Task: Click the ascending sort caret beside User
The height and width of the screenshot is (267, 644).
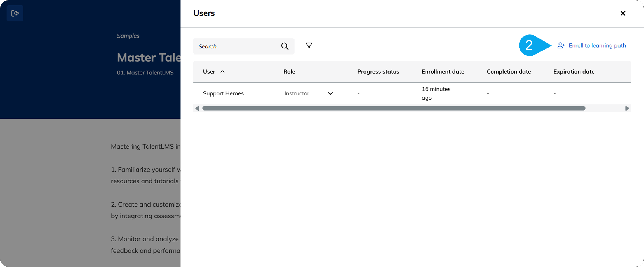Action: point(222,72)
